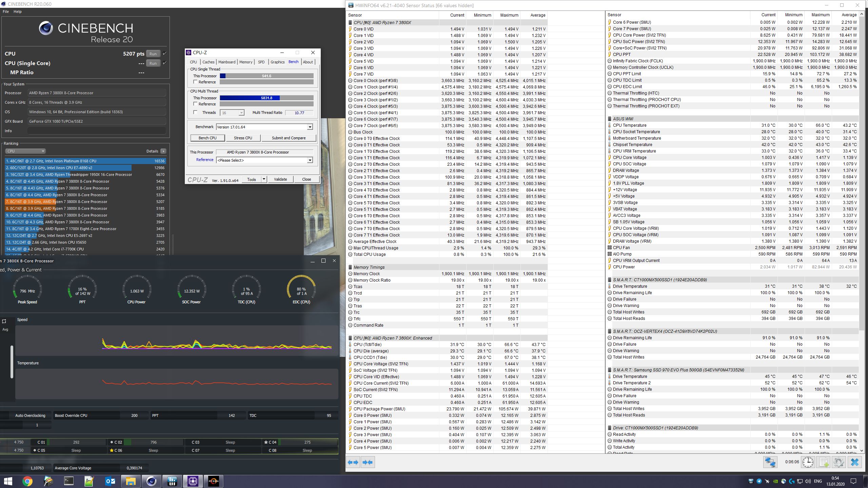This screenshot has width=868, height=488.
Task: Enable Single Thread Reference checkbox
Action: click(x=195, y=82)
